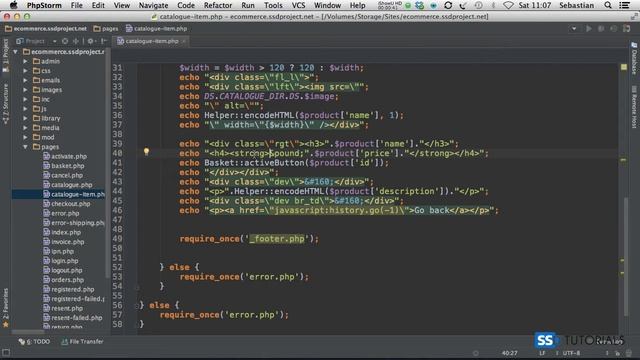Open the Tools menu
This screenshot has height=360, width=640.
[x=273, y=5]
